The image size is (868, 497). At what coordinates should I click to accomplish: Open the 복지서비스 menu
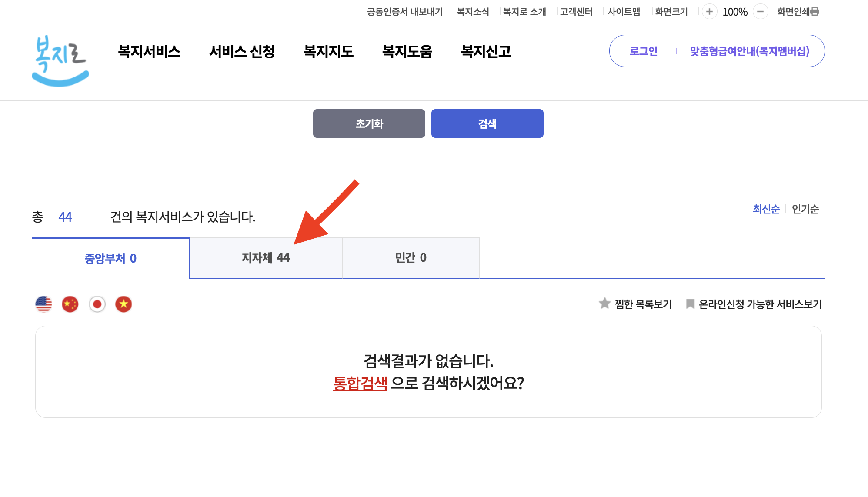[150, 51]
